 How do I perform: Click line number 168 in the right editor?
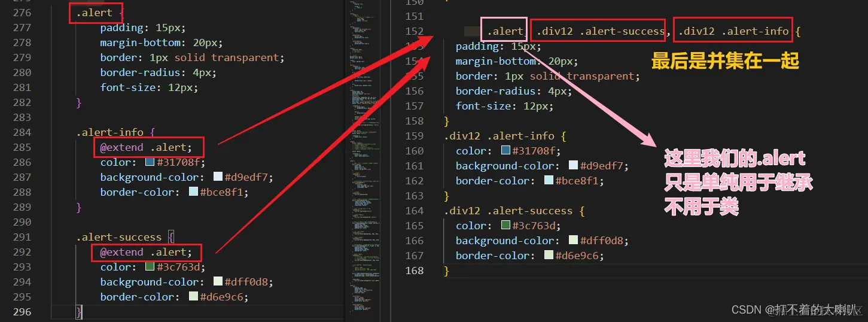point(414,271)
